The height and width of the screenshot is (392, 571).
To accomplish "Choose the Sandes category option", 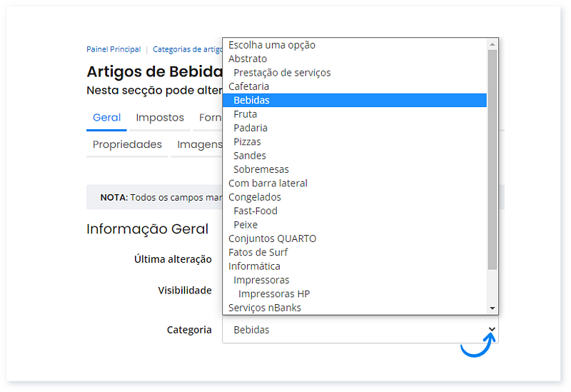I will pyautogui.click(x=250, y=156).
